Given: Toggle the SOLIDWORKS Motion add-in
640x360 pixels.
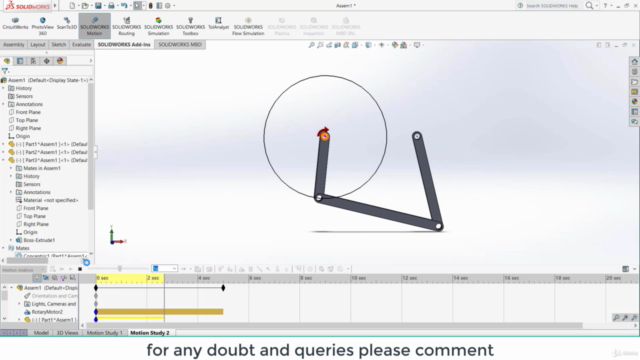Looking at the screenshot, I should [94, 26].
